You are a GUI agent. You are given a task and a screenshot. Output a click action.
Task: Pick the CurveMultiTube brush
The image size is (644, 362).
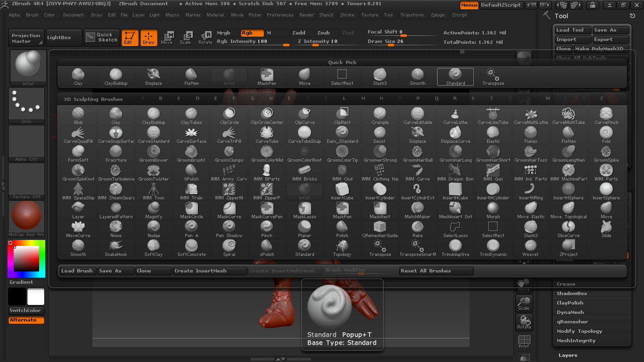(569, 116)
